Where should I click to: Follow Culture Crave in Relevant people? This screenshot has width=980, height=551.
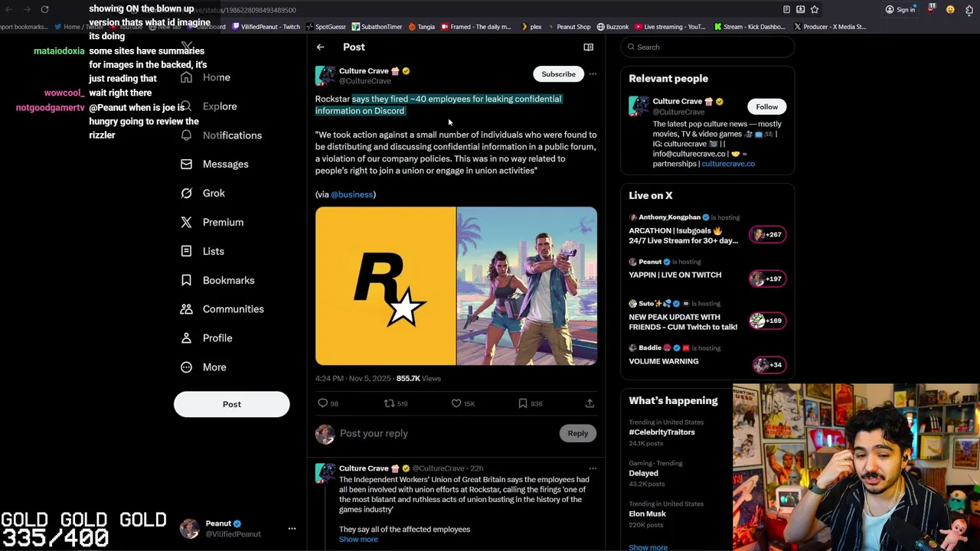tap(766, 107)
